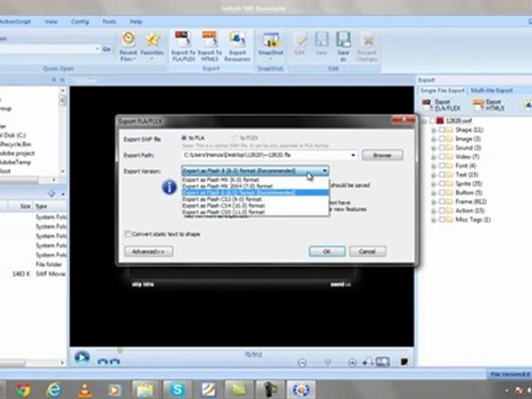Open the Export Version dropdown arrow
532x399 pixels.
pyautogui.click(x=325, y=171)
